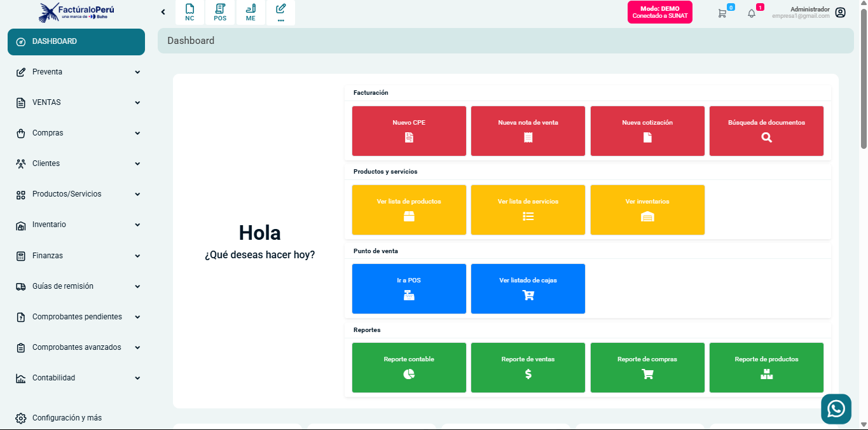Open the WhatsApp chat bubble
The width and height of the screenshot is (868, 430).
point(836,409)
